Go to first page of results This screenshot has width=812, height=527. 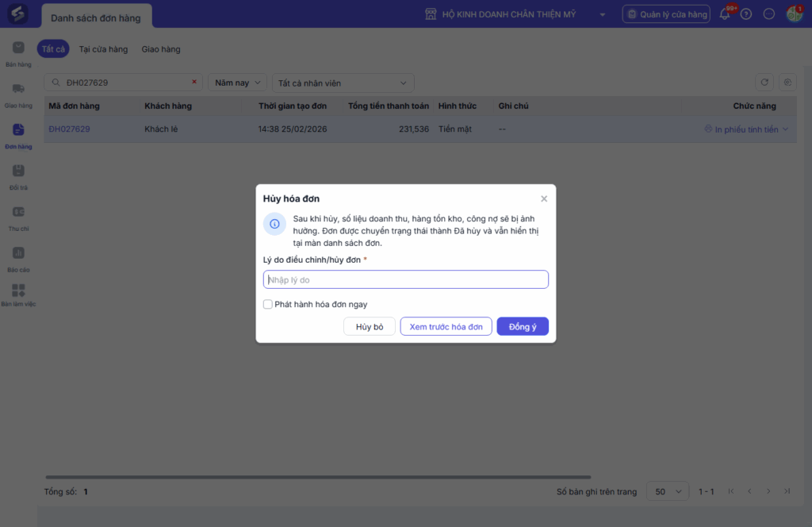[x=730, y=491]
